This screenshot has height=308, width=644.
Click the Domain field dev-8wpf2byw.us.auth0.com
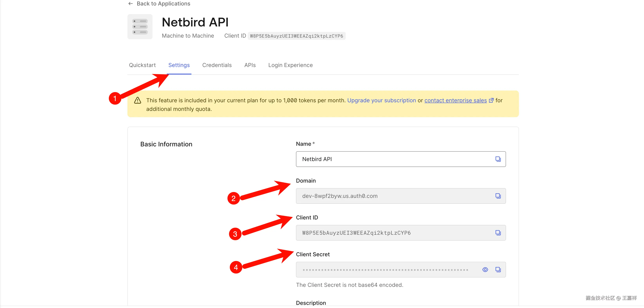point(400,196)
